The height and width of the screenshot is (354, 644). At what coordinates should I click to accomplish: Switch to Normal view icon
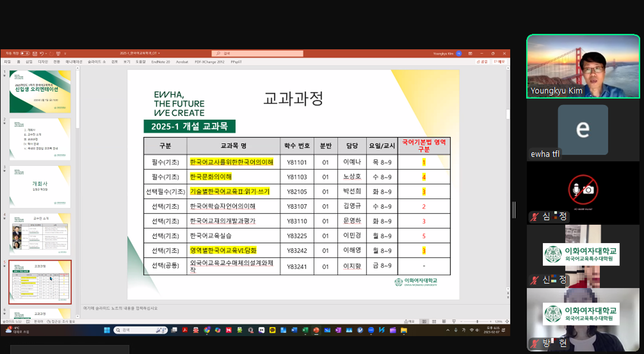pos(424,321)
